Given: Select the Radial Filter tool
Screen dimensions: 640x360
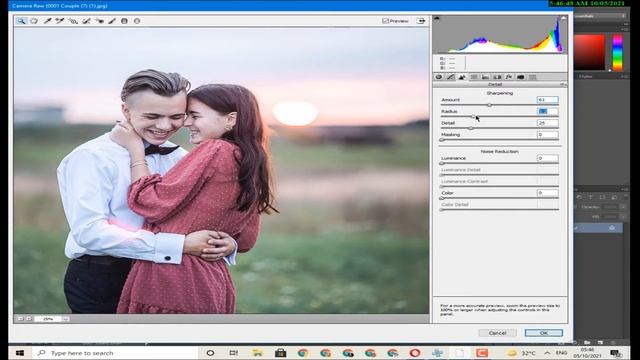Looking at the screenshot, I should (x=137, y=21).
